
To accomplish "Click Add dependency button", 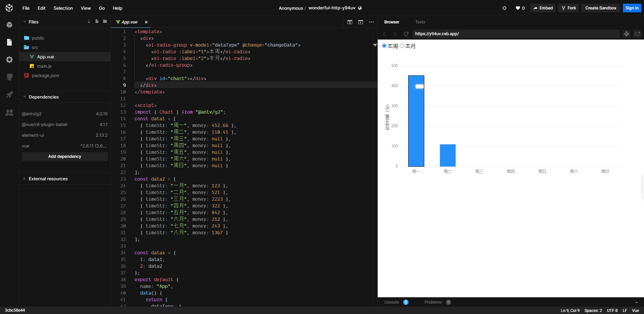I will click(x=65, y=156).
